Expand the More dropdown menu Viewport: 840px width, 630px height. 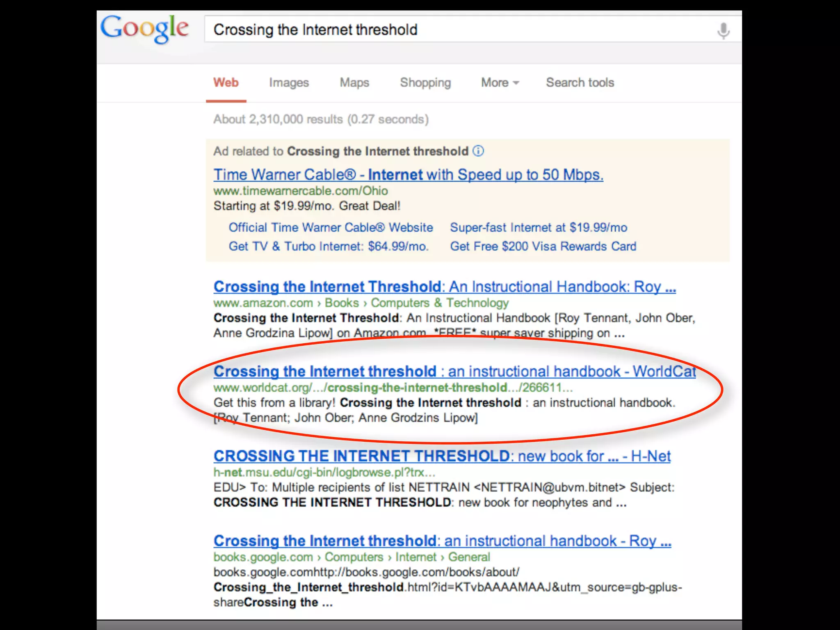tap(500, 82)
